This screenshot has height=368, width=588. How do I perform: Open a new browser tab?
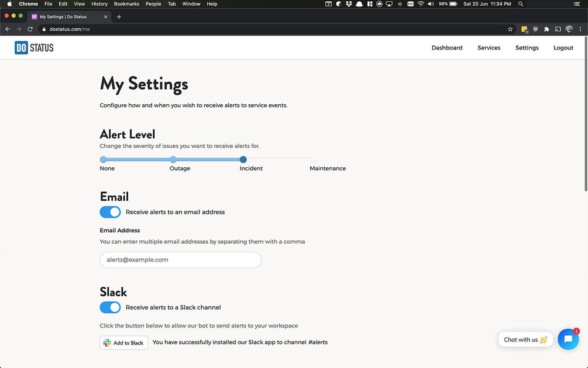[119, 16]
